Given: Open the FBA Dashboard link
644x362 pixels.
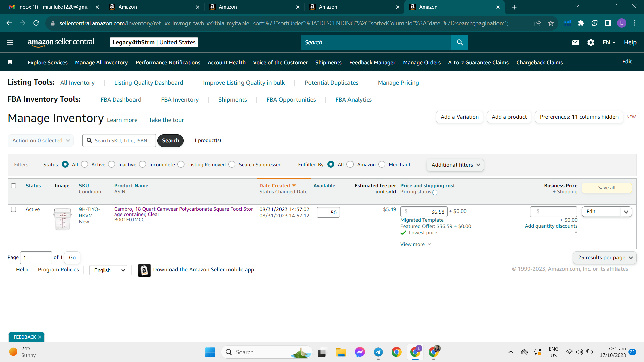Looking at the screenshot, I should coord(121,100).
